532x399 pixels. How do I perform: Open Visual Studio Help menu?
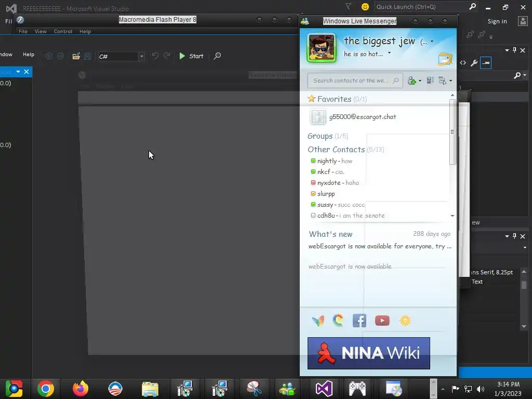(29, 54)
